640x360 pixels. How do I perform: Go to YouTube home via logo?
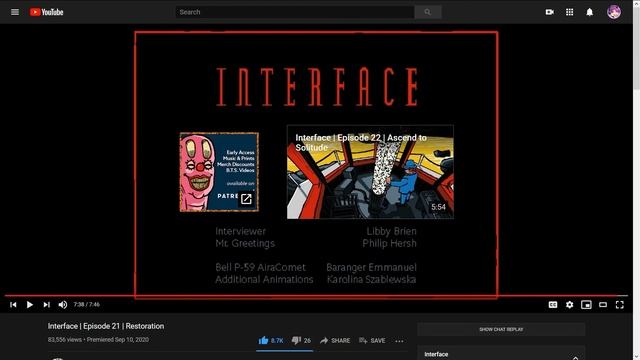click(x=47, y=12)
